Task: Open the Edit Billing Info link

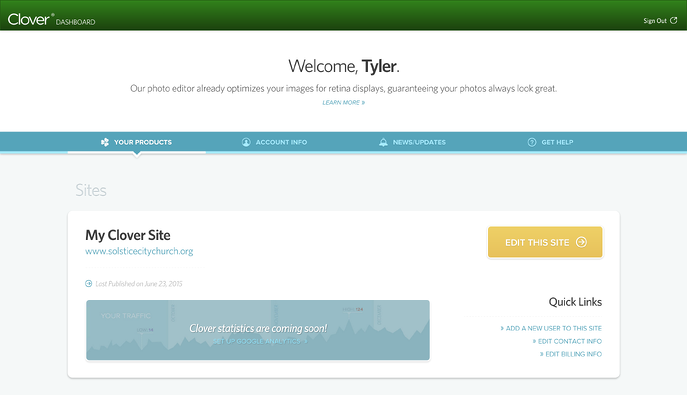Action: tap(571, 354)
